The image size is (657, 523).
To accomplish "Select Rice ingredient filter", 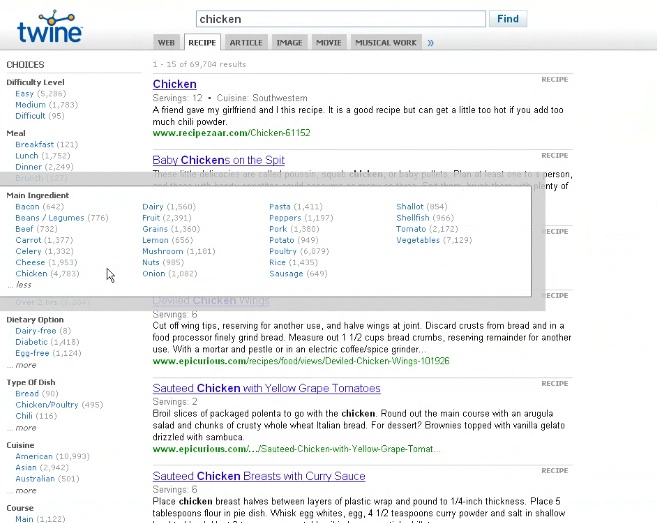I will tap(277, 262).
